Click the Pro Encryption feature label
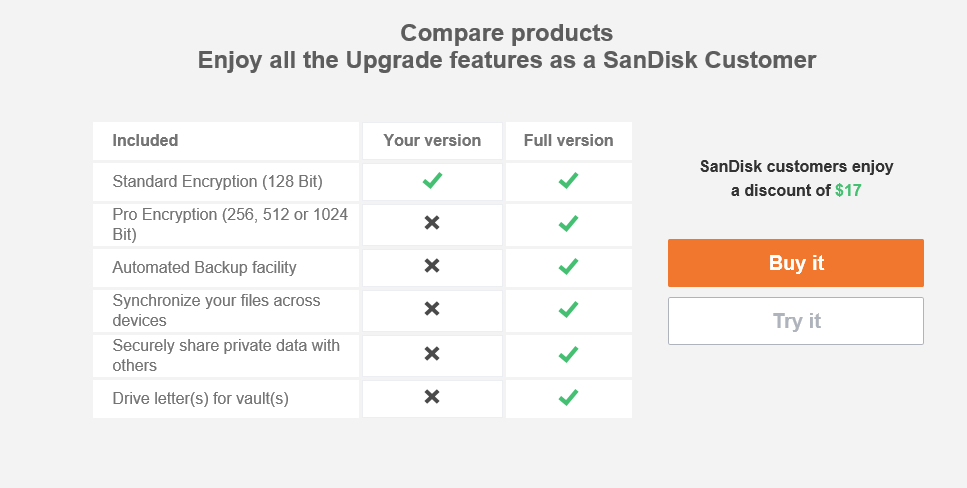Image resolution: width=967 pixels, height=488 pixels. pyautogui.click(x=230, y=224)
